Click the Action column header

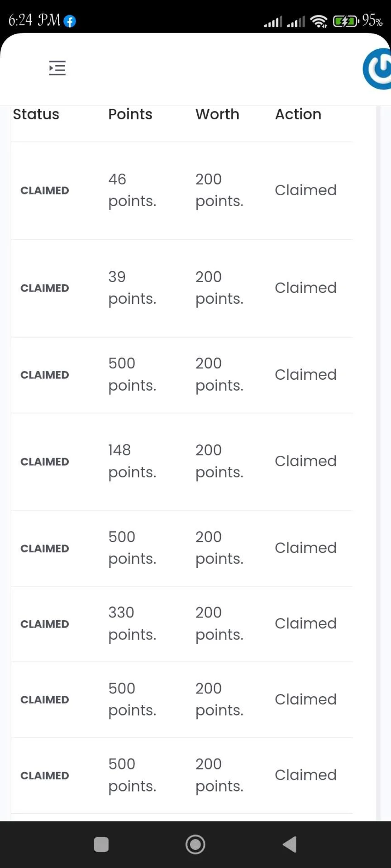(298, 114)
